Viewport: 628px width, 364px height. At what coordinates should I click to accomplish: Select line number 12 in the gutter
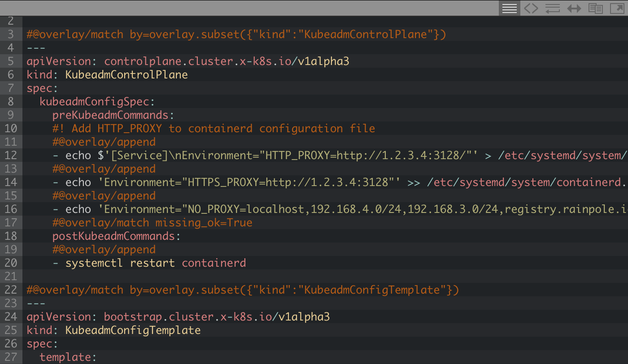point(11,156)
